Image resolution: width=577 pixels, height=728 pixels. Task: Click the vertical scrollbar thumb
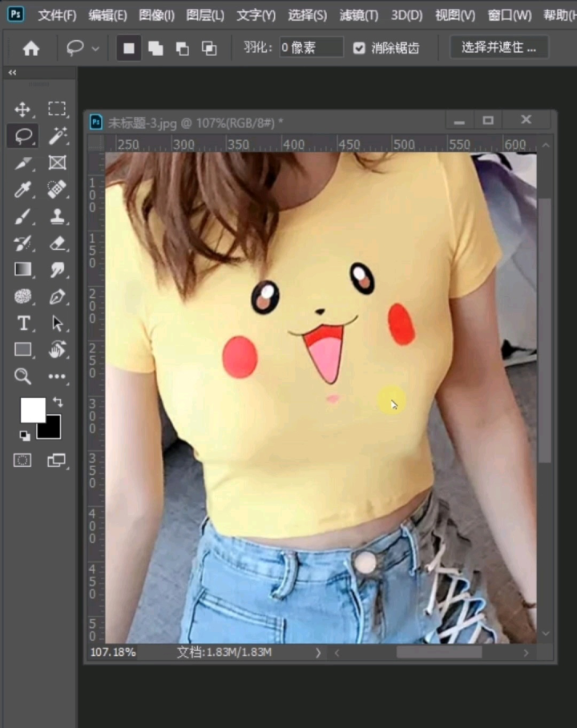(546, 331)
